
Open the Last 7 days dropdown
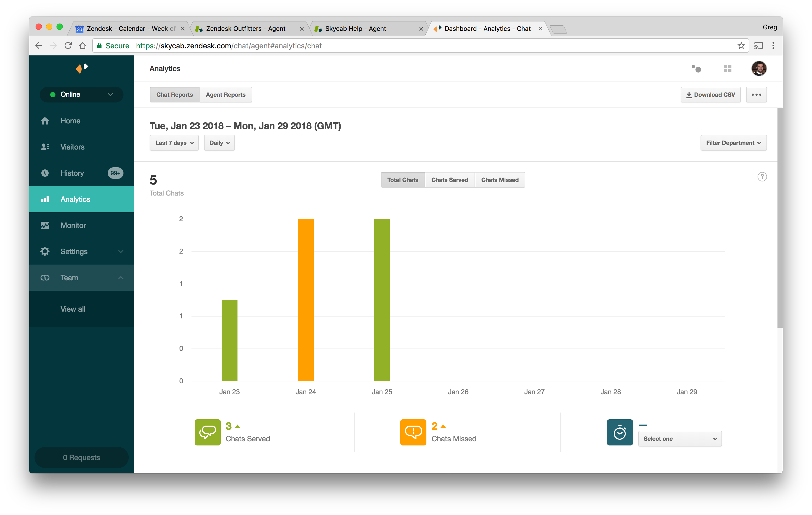[x=174, y=143]
